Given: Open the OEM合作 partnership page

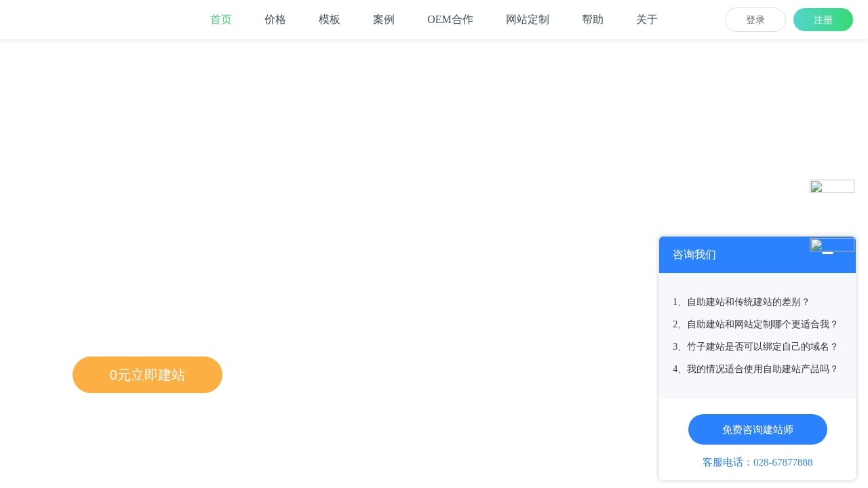Looking at the screenshot, I should [x=450, y=20].
